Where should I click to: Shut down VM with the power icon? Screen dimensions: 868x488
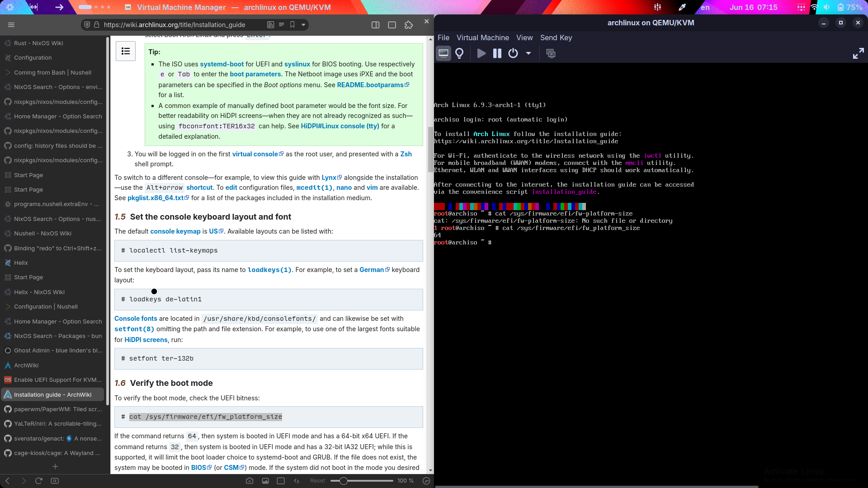coord(513,53)
